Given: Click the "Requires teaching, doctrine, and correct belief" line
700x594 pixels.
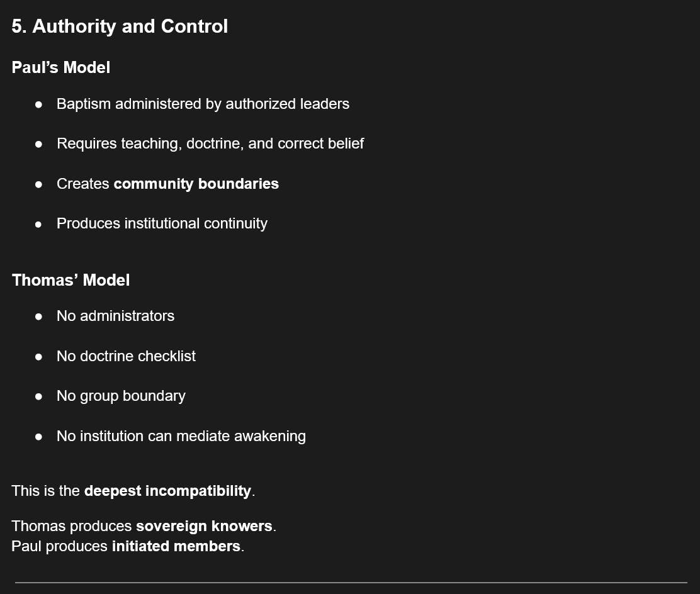Looking at the screenshot, I should pyautogui.click(x=210, y=143).
